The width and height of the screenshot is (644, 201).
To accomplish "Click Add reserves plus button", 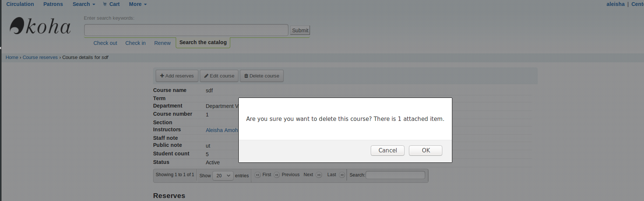I will click(x=177, y=76).
